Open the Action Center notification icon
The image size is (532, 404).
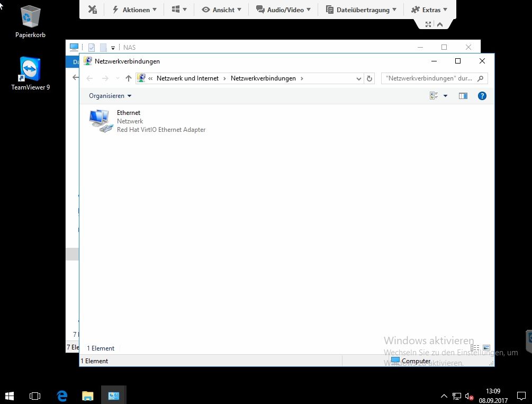[x=521, y=396]
